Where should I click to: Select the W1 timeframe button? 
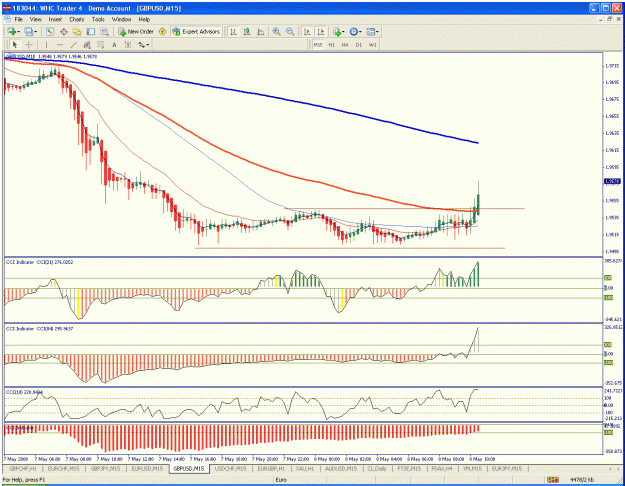372,45
